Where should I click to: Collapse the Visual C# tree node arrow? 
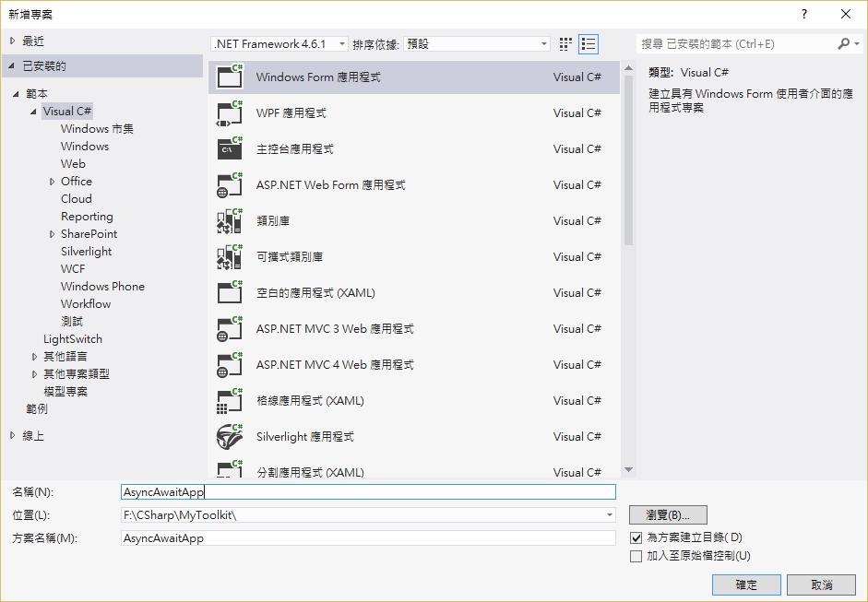tap(34, 112)
